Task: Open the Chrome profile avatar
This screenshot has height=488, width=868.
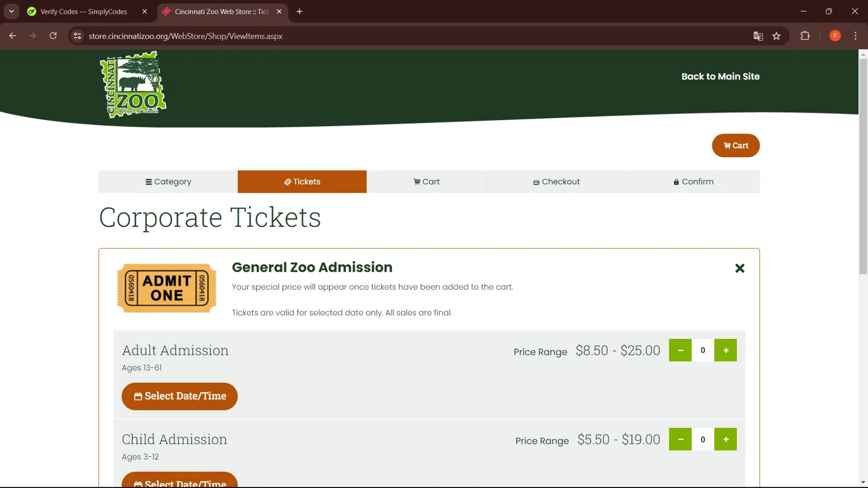Action: (835, 36)
